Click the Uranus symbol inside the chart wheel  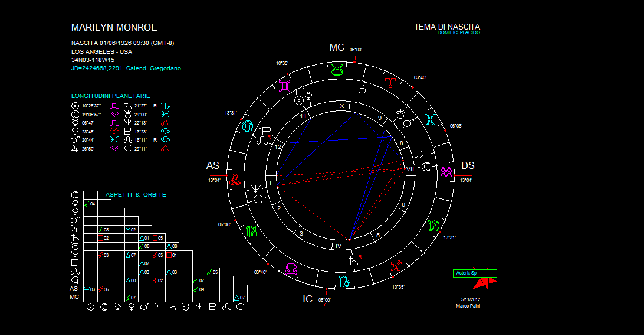point(400,115)
